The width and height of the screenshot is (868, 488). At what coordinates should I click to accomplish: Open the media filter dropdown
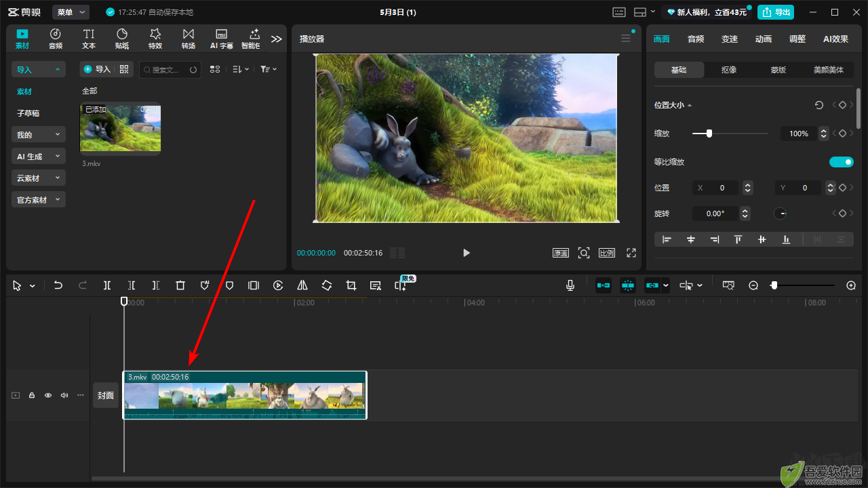pyautogui.click(x=269, y=69)
